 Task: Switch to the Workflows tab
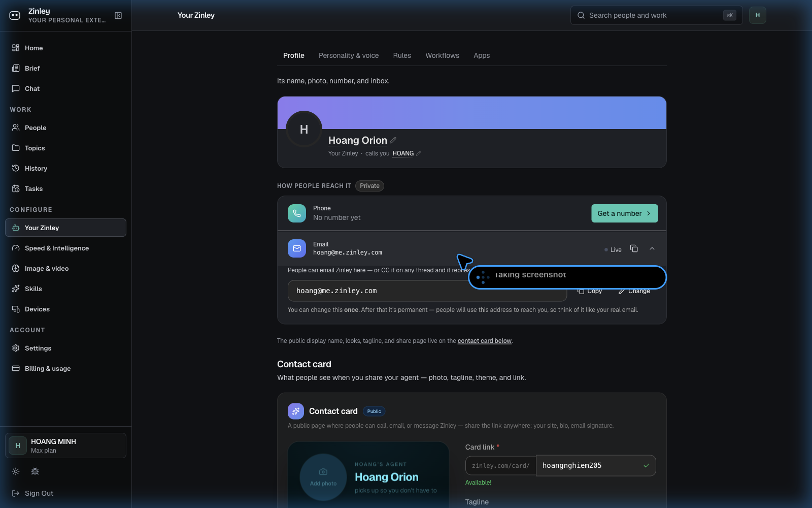tap(442, 55)
